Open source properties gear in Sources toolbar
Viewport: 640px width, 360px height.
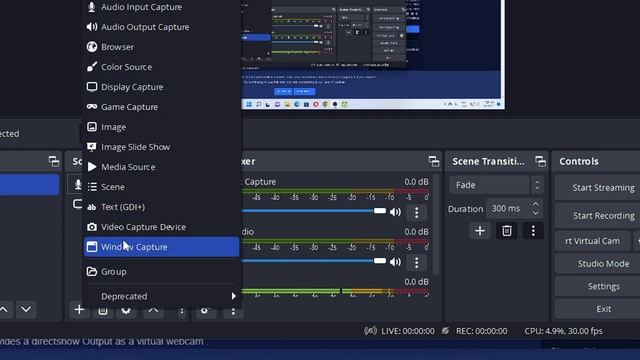click(x=126, y=311)
